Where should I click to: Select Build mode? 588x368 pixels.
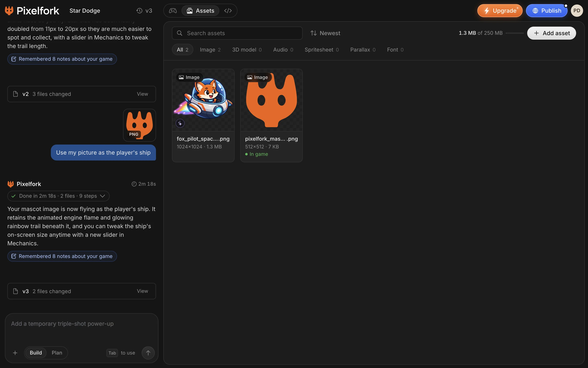36,353
